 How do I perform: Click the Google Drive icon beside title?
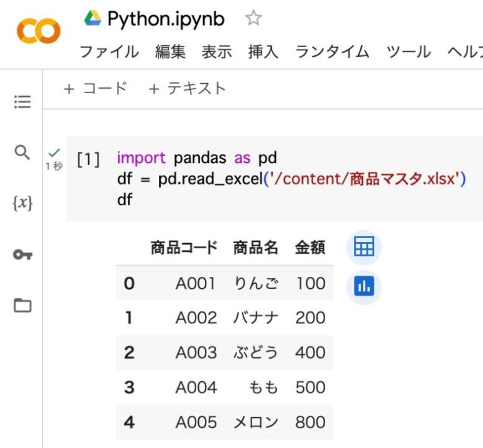[x=92, y=19]
